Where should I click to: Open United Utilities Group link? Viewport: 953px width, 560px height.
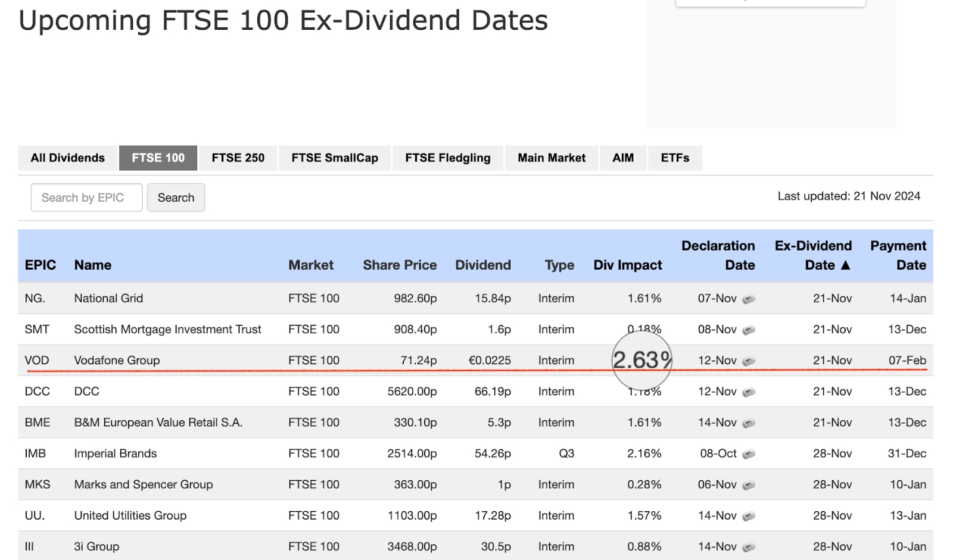tap(130, 515)
